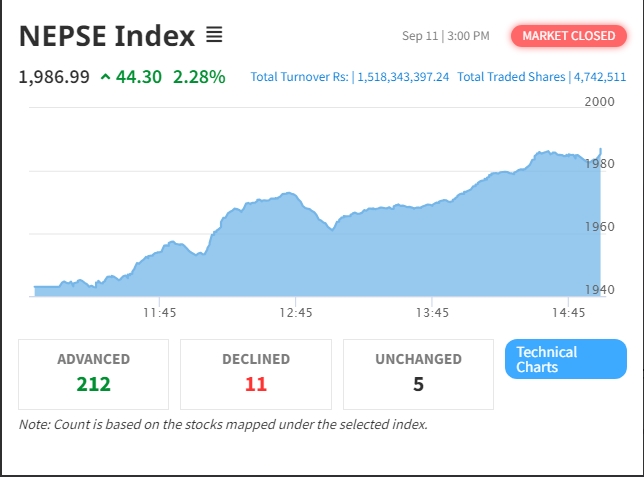The width and height of the screenshot is (644, 477).
Task: Click the index value 1,986.99
Action: click(x=54, y=77)
